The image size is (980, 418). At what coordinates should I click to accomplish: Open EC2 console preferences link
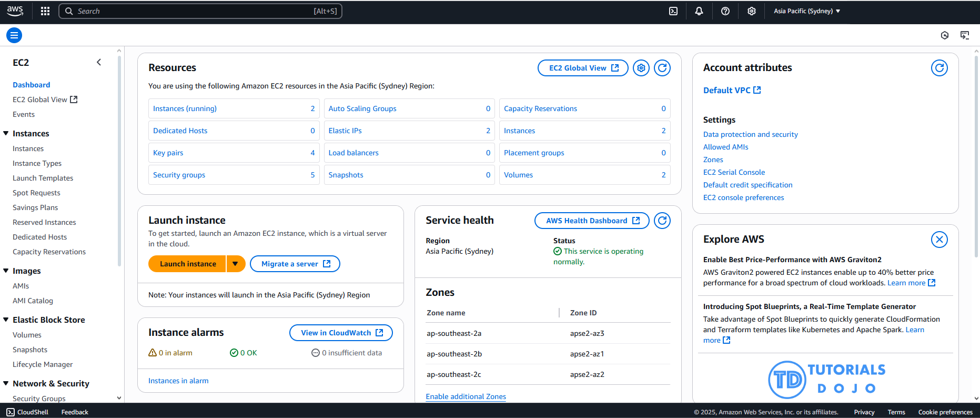tap(743, 197)
